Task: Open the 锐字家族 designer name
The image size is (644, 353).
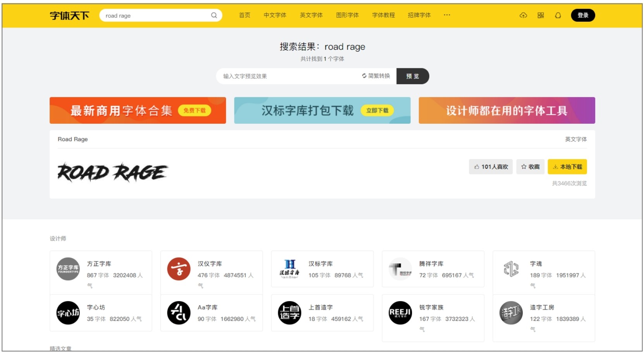Action: pos(432,307)
